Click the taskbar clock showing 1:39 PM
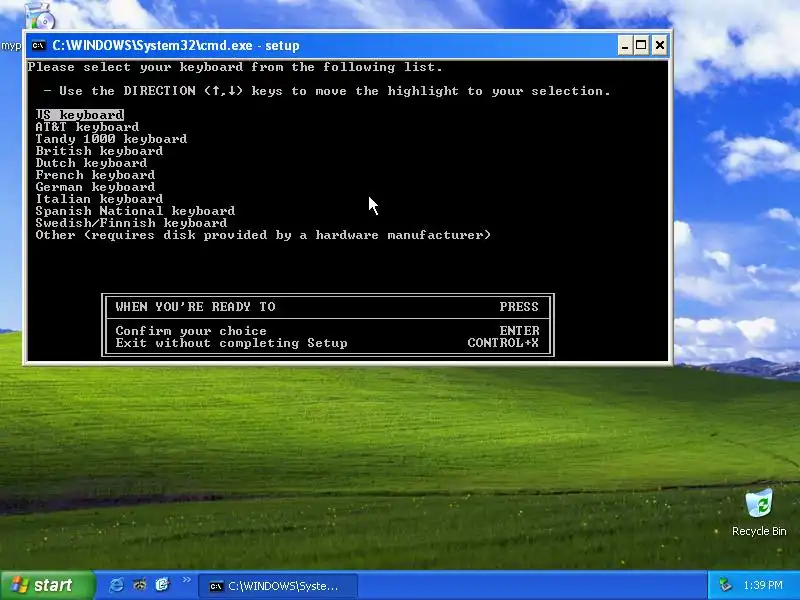The width and height of the screenshot is (800, 600). click(763, 585)
